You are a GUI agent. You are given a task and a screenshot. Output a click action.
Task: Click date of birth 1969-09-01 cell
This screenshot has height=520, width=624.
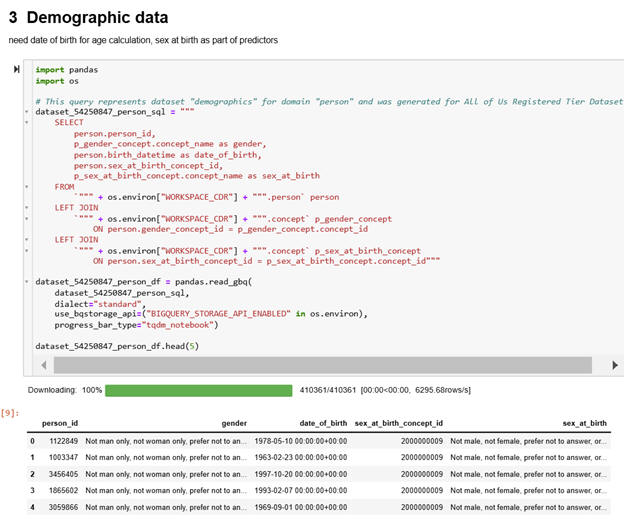tap(301, 507)
